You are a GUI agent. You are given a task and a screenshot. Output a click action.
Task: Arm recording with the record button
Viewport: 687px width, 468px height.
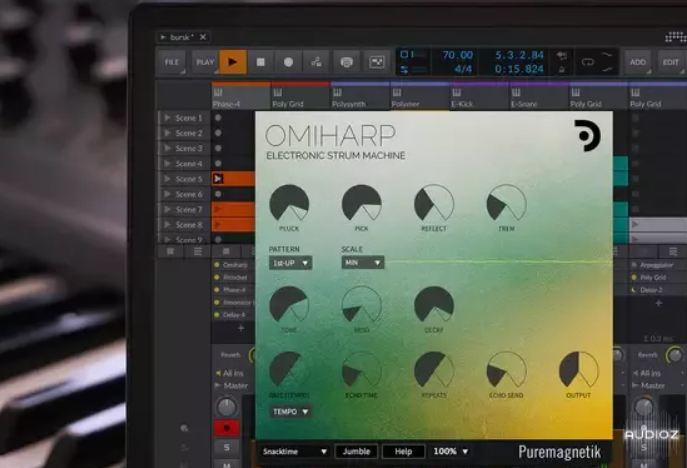[288, 62]
